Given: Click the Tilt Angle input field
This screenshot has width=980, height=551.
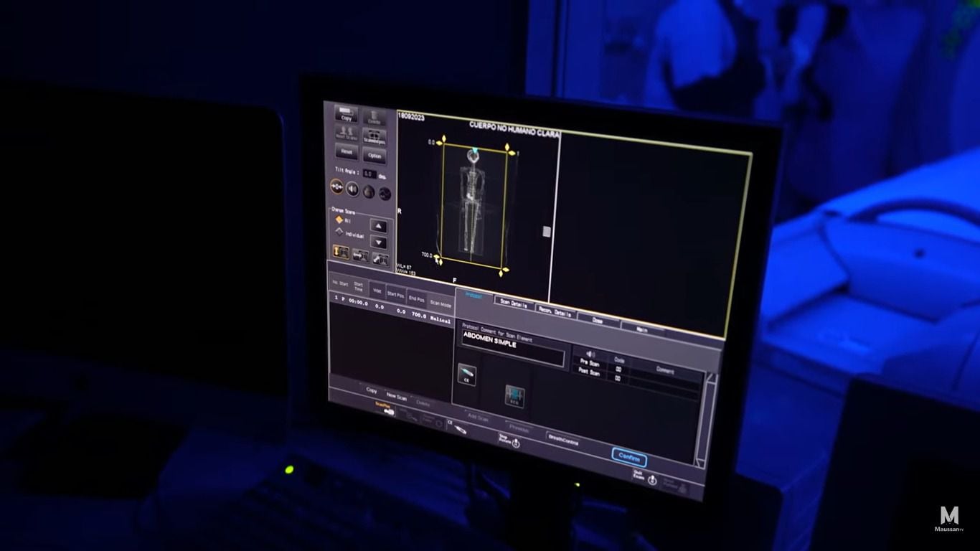Looking at the screenshot, I should coord(369,174).
